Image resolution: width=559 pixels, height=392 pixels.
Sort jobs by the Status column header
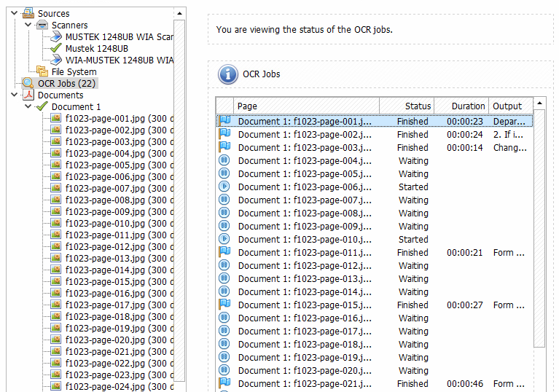click(x=407, y=106)
